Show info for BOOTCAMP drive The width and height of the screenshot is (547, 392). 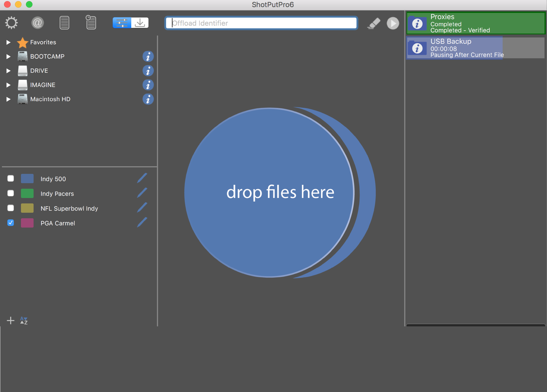click(x=148, y=56)
